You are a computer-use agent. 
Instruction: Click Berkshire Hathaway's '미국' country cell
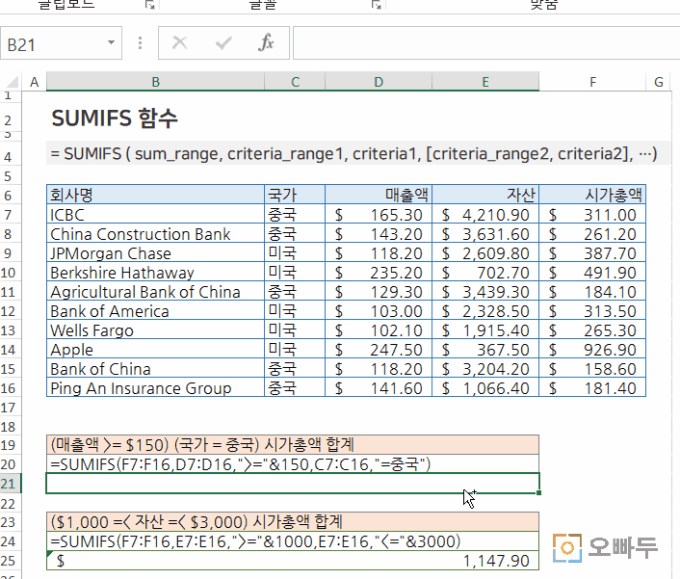pyautogui.click(x=295, y=273)
